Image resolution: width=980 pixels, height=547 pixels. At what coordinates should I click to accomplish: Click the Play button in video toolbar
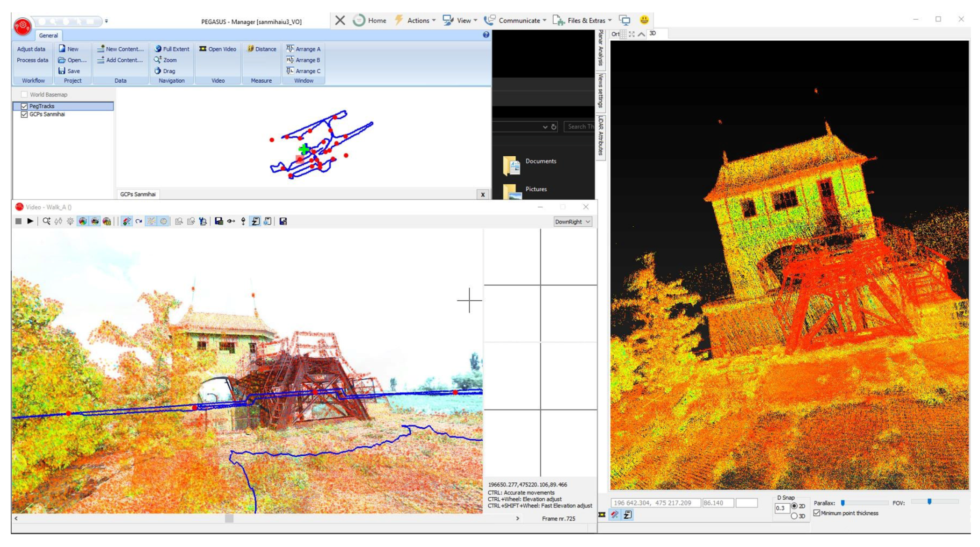point(30,221)
